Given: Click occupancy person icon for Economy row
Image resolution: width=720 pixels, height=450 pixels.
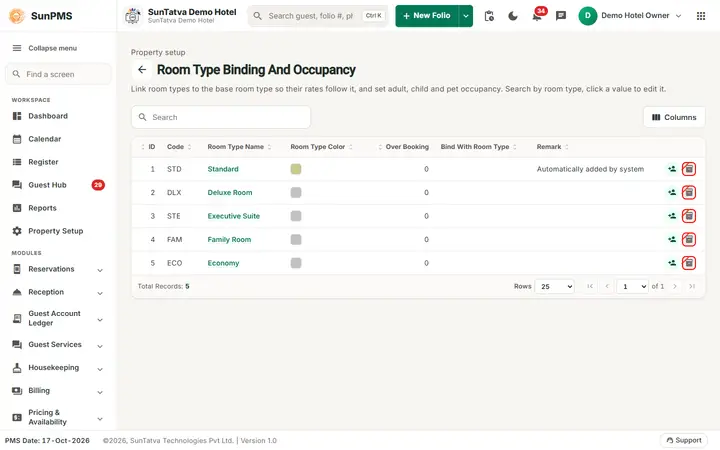Looking at the screenshot, I should pyautogui.click(x=672, y=263).
